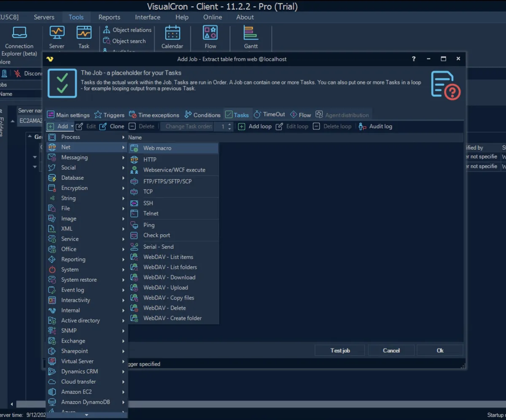Click the Object relations icon

[107, 30]
